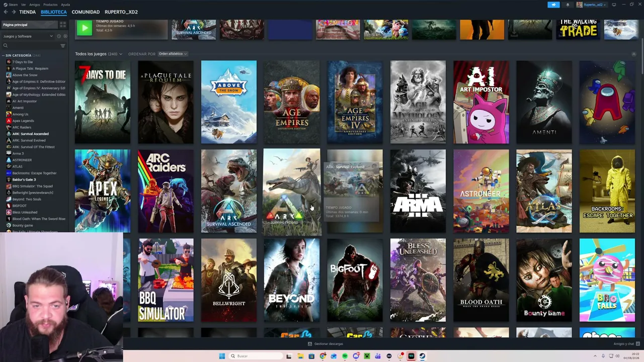Select Among Us in sidebar list
The image size is (644, 362).
pyautogui.click(x=21, y=114)
